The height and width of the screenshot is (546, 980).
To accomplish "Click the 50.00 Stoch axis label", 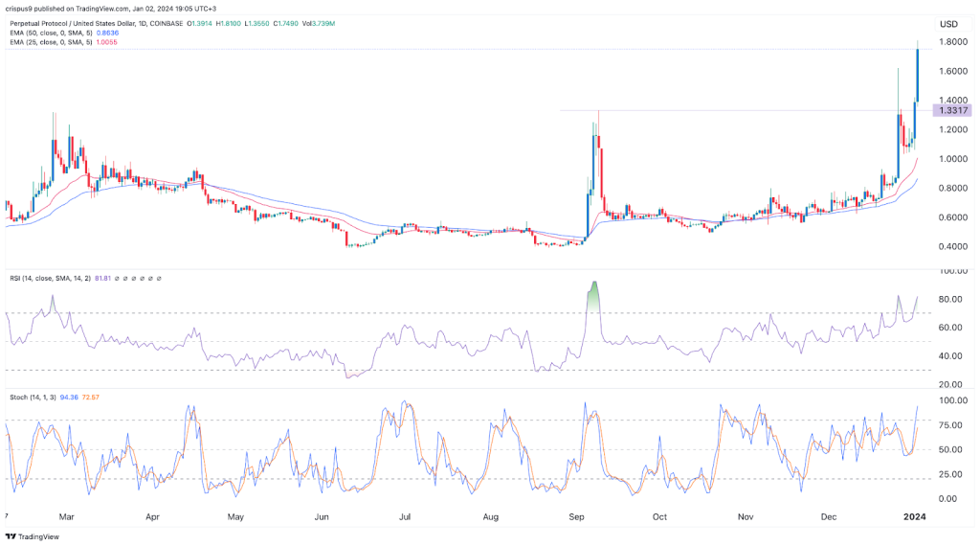I will pyautogui.click(x=950, y=449).
